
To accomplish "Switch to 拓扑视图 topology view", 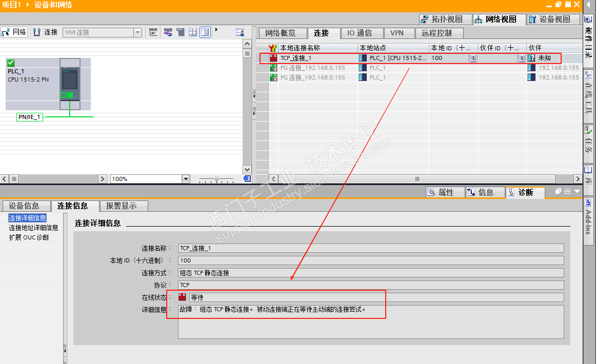I will pos(446,19).
